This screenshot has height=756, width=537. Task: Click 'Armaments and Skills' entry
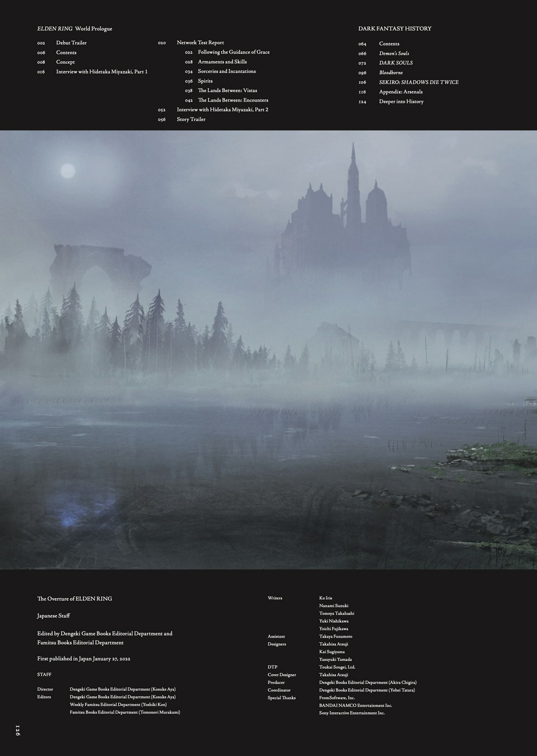pyautogui.click(x=222, y=62)
